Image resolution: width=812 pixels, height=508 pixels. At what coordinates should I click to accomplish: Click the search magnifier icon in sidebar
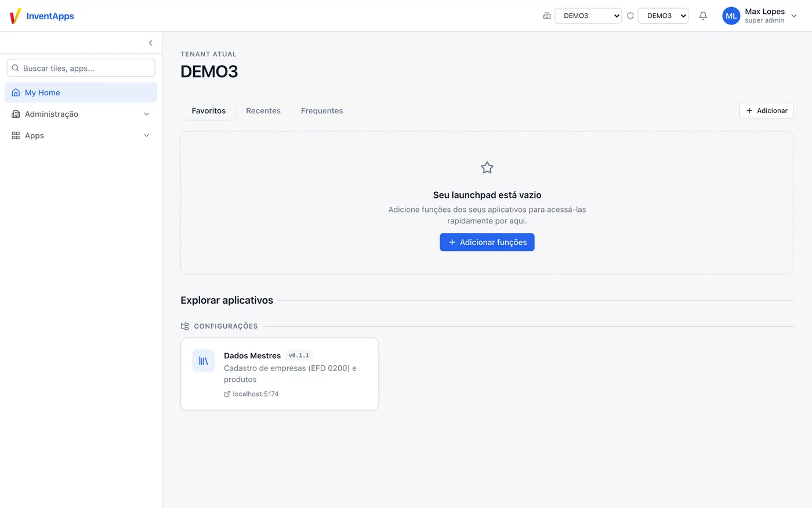[16, 68]
